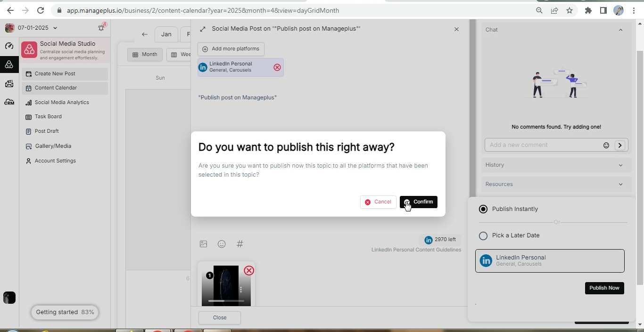Remove the attached image thumbnail
This screenshot has height=332, width=644.
[249, 270]
